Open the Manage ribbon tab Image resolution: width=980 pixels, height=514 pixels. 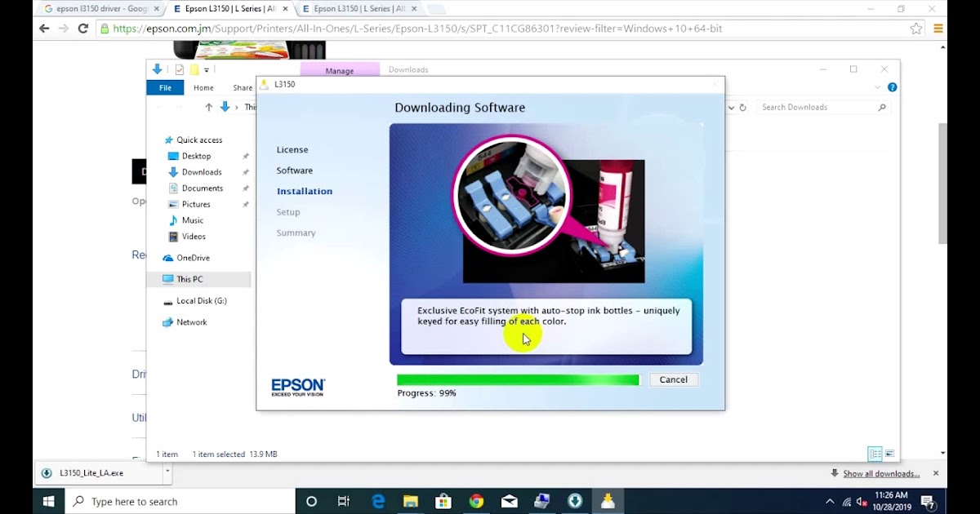pyautogui.click(x=340, y=71)
